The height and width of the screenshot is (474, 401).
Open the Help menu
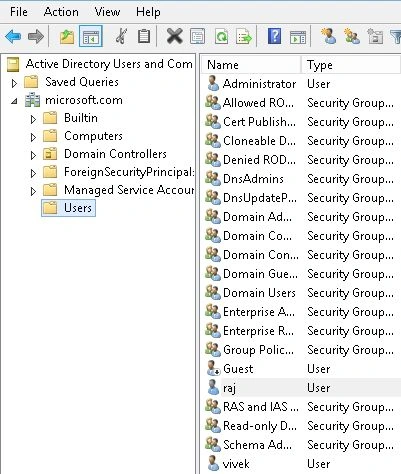tap(148, 12)
